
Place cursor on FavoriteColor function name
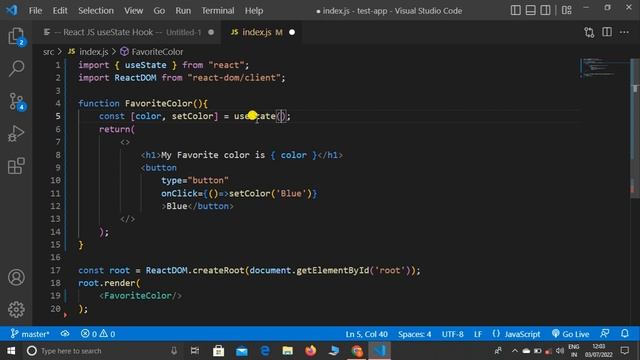click(158, 103)
